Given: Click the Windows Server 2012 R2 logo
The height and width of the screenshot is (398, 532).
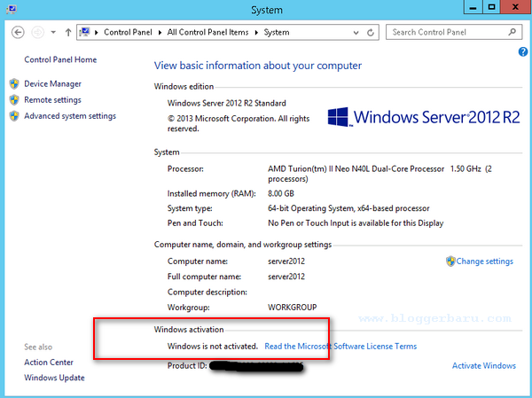Looking at the screenshot, I should (424, 117).
